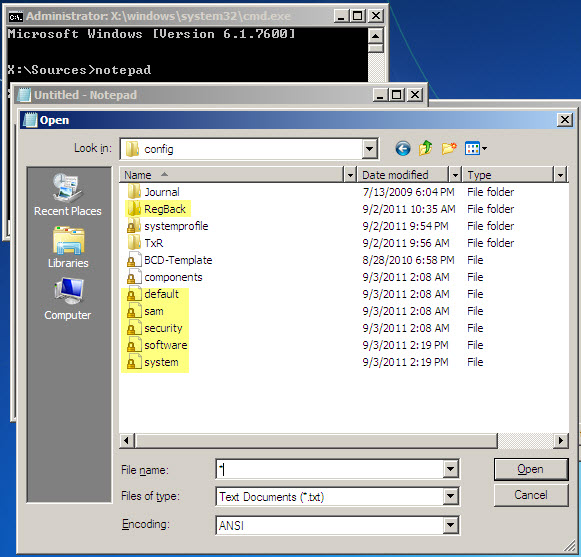Image resolution: width=581 pixels, height=557 pixels.
Task: Sort by the Name column header
Action: click(232, 175)
